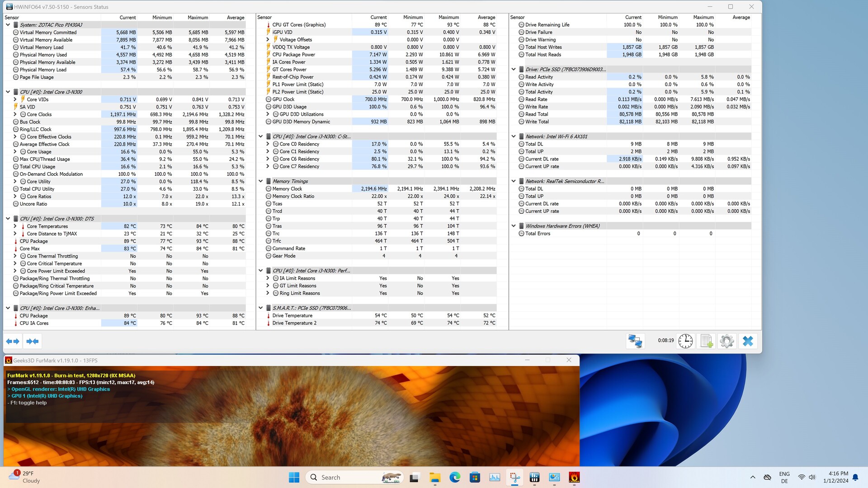Expand Core Temperatures sensor entries
868x488 pixels.
point(15,226)
